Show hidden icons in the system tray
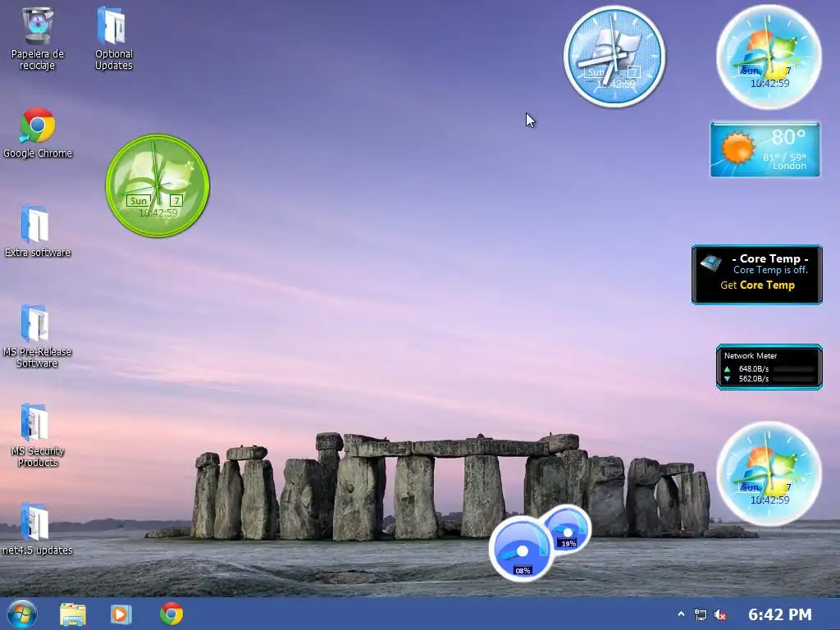The image size is (840, 630). point(681,614)
